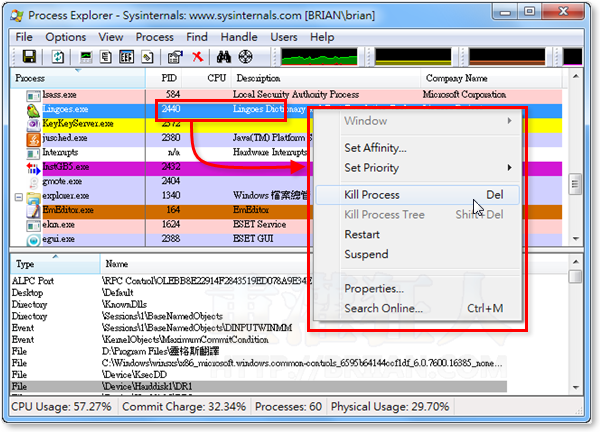
Task: Click the KeyKeyServer.exe process icon
Action: coord(33,124)
